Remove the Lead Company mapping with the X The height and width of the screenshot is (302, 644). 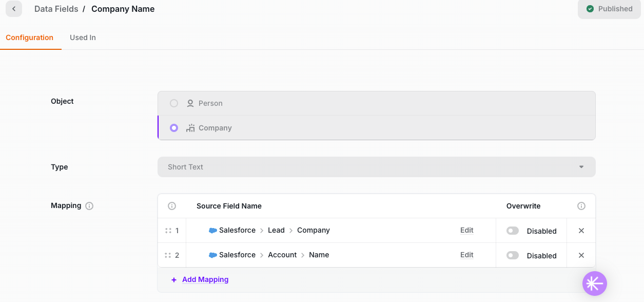581,231
